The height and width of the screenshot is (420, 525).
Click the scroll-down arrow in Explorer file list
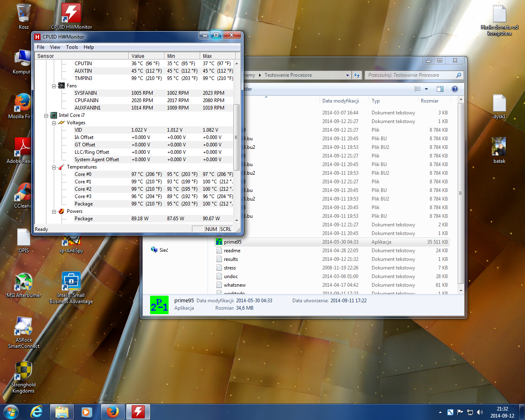point(461,290)
